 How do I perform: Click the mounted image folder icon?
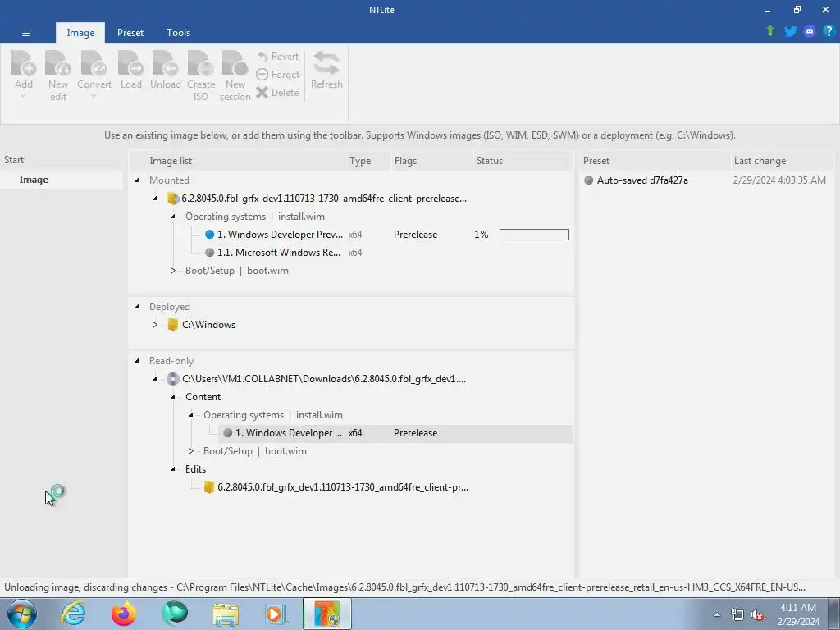coord(172,199)
